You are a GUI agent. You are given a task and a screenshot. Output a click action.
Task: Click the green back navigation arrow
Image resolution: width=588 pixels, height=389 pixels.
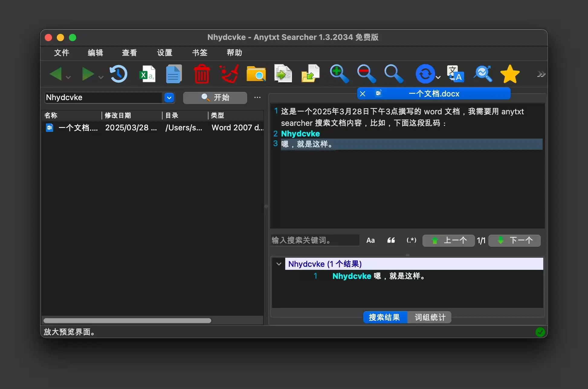point(56,74)
